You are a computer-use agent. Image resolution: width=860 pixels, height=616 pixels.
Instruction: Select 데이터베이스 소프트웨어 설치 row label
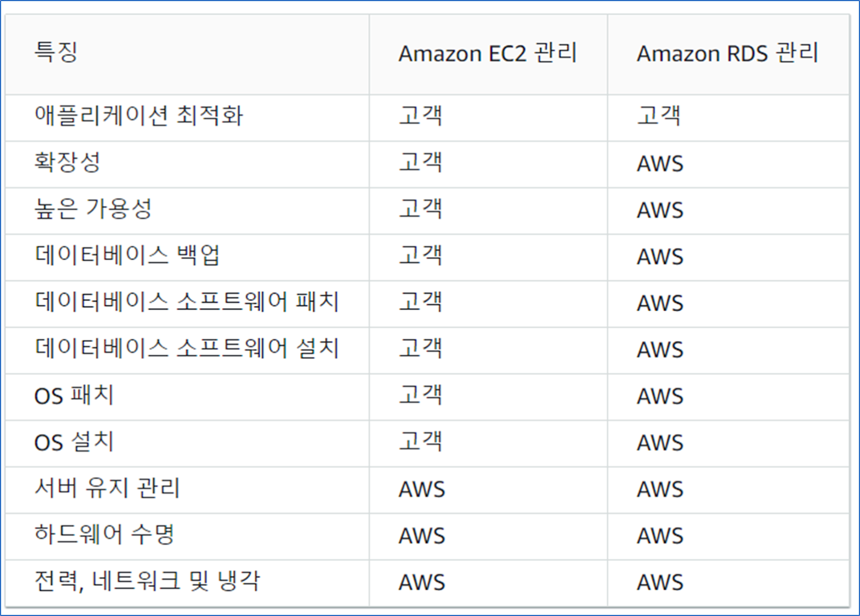point(187,348)
